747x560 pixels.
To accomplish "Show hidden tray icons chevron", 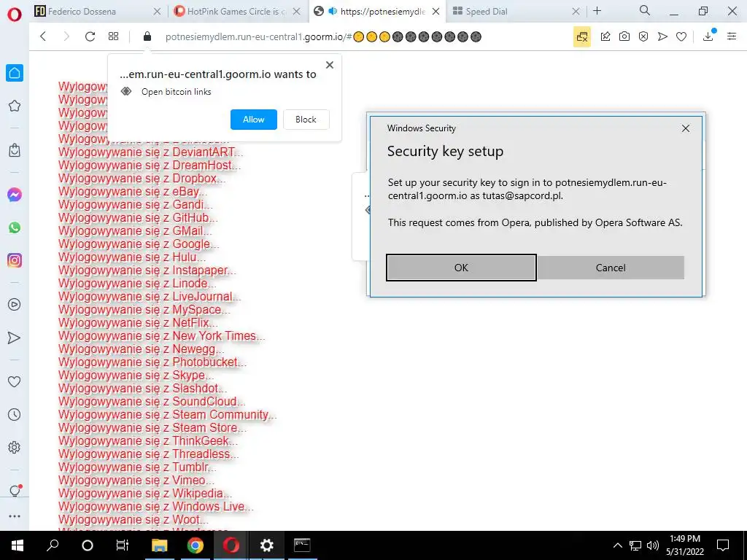I will point(617,545).
